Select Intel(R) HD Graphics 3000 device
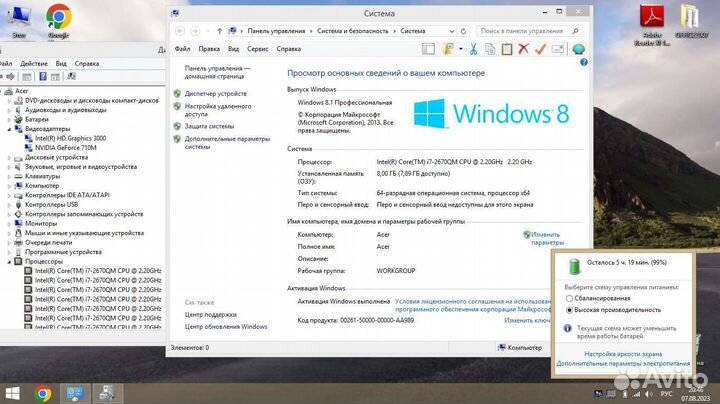720x404 pixels. pyautogui.click(x=70, y=138)
